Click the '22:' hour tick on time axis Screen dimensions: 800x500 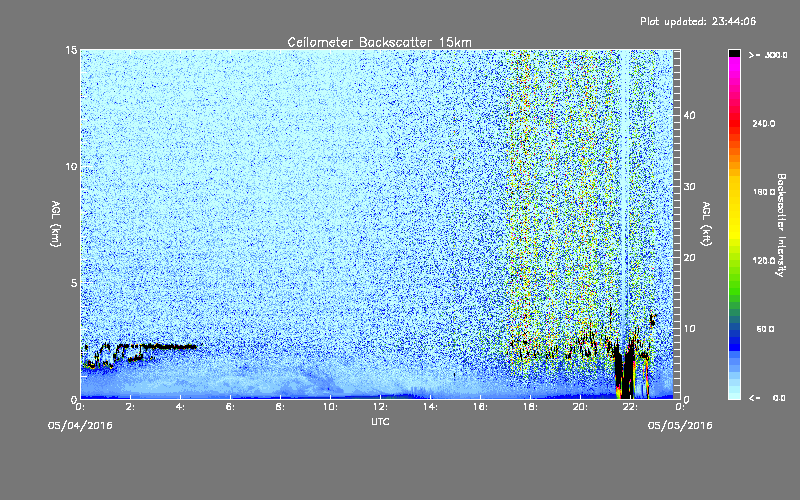(631, 407)
